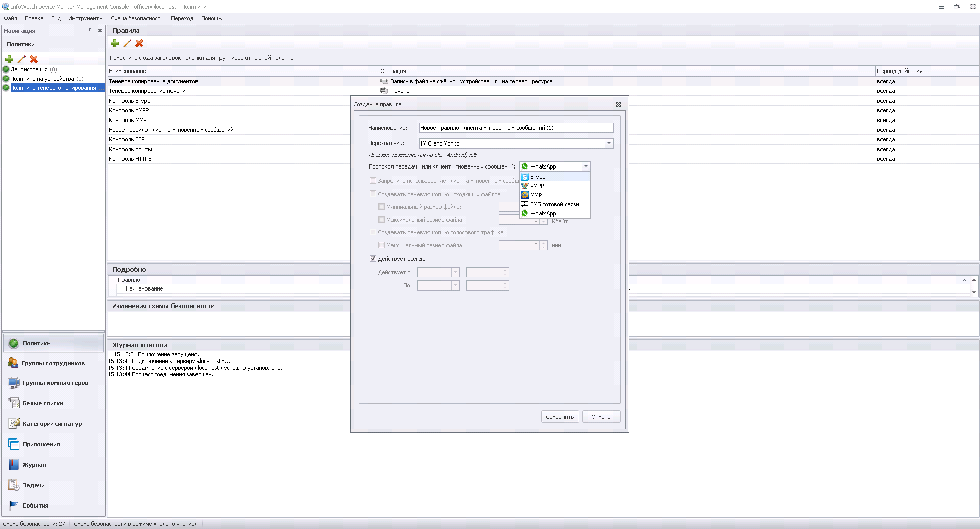Open Белые списки section
This screenshot has height=529, width=980.
click(54, 403)
